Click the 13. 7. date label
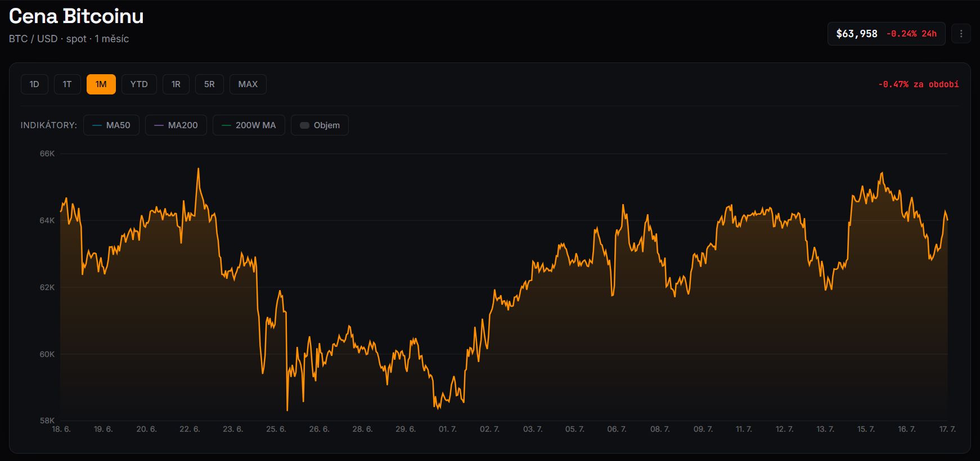 (825, 429)
